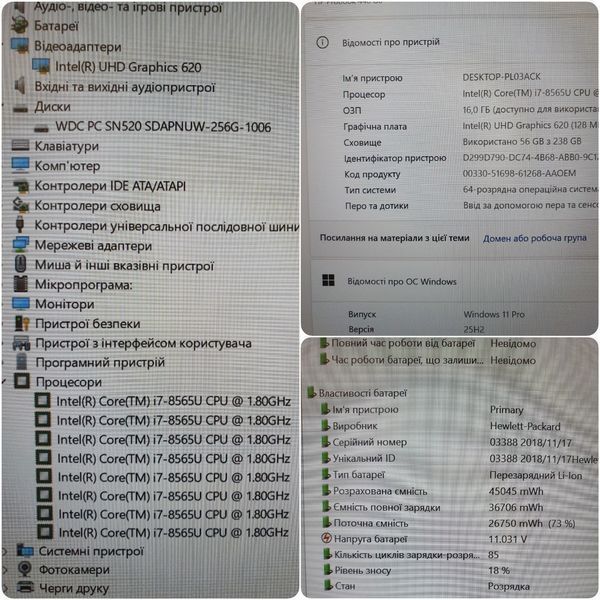Click the Батареї category icon
The height and width of the screenshot is (600, 600).
[x=19, y=26]
